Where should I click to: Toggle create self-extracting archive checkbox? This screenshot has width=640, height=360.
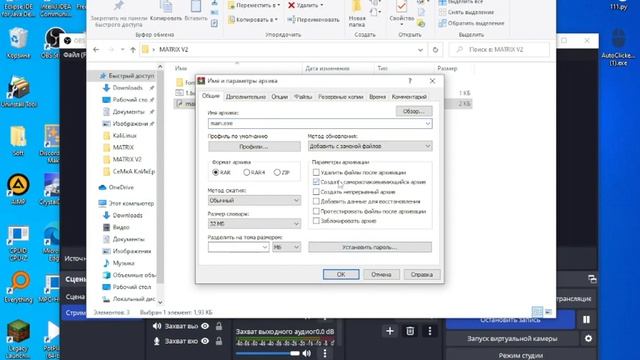(316, 182)
